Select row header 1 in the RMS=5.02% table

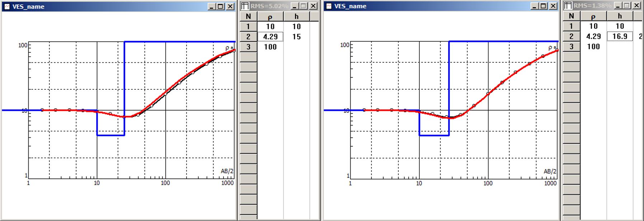point(248,27)
